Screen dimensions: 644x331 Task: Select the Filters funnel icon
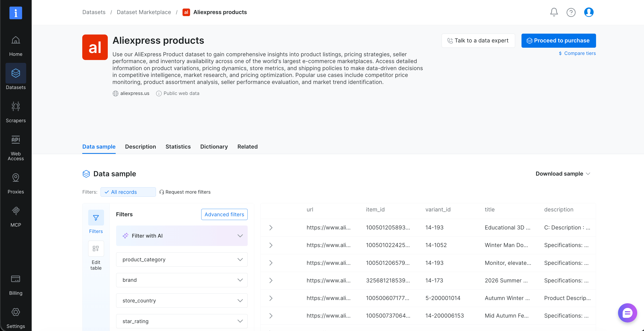[x=96, y=218]
